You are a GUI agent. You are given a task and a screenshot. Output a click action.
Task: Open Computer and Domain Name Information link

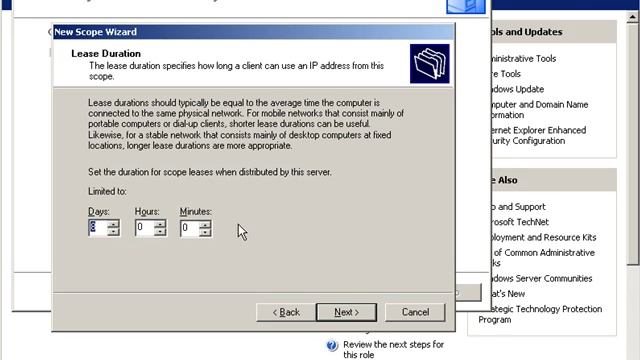pyautogui.click(x=540, y=110)
